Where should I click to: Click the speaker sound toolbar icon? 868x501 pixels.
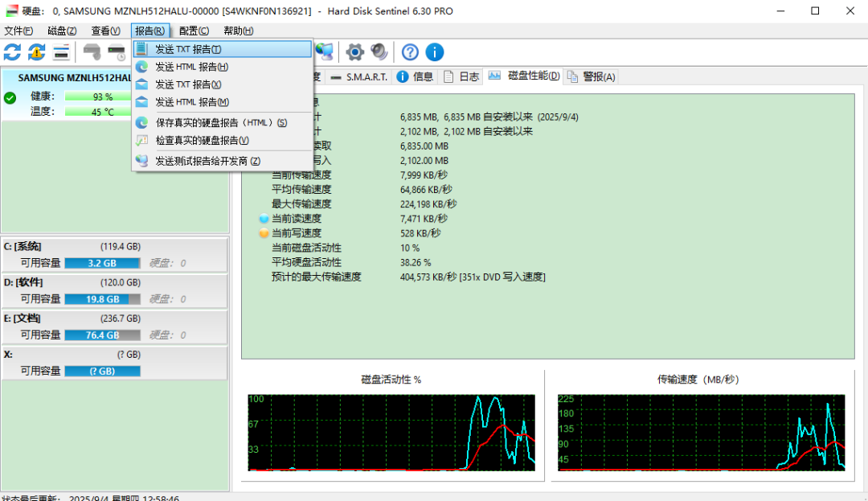tap(379, 52)
